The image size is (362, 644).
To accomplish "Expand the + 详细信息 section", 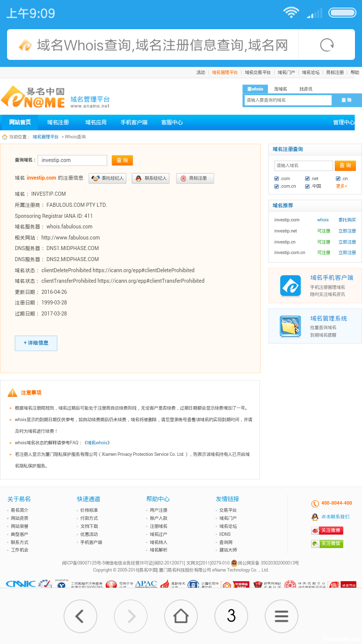I will tap(36, 343).
